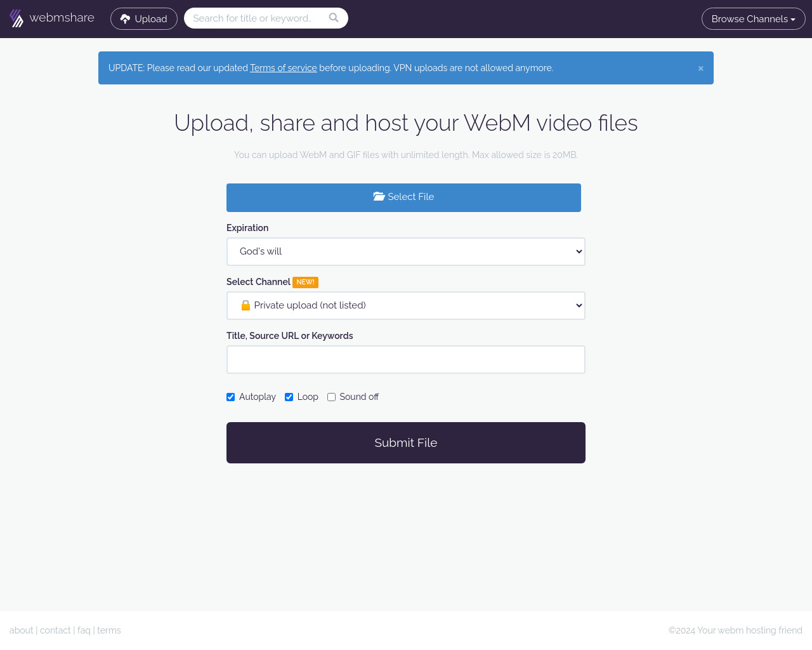Open the Select Channel dropdown

point(406,306)
